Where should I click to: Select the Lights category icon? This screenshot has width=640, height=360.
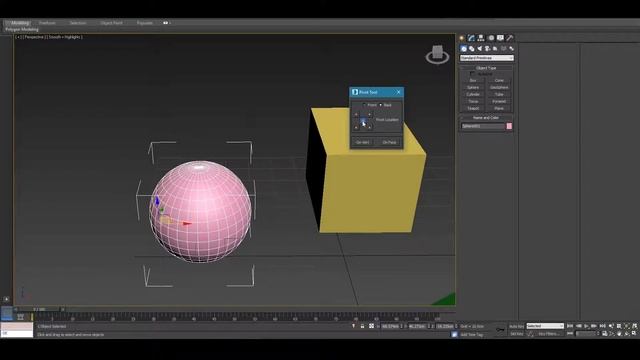pos(480,49)
